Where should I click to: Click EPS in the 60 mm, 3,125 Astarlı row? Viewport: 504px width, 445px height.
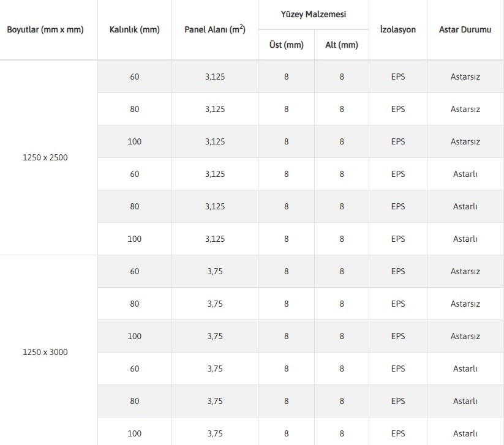click(x=397, y=174)
